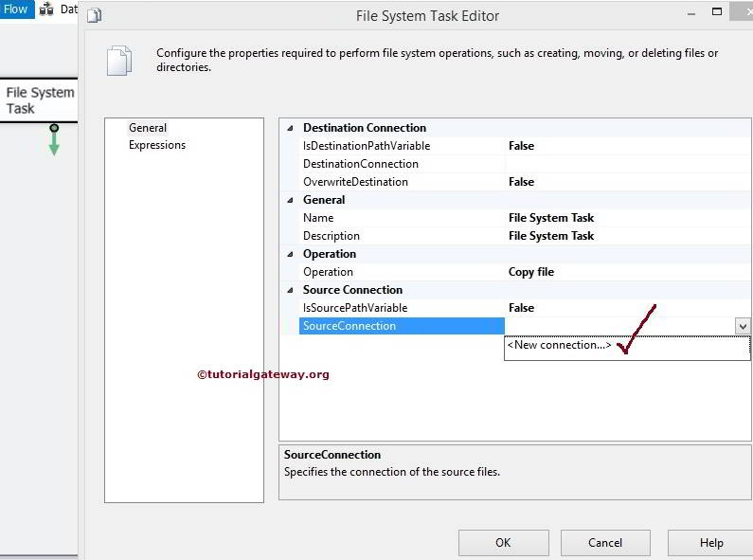Click the empty DestinationConnection value cell
The width and height of the screenshot is (753, 560).
[628, 164]
